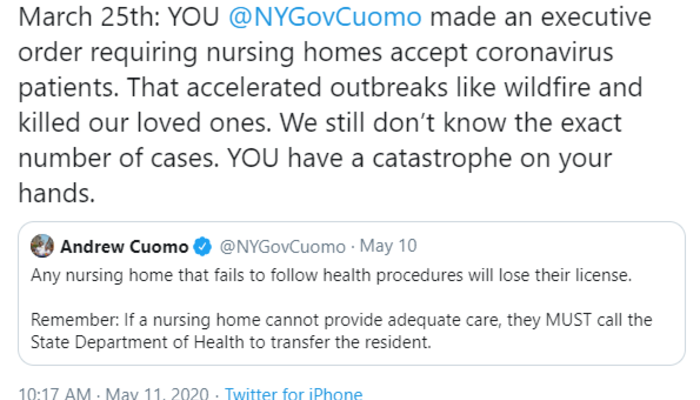Click the main tweet's opening words March 25th

(x=77, y=18)
